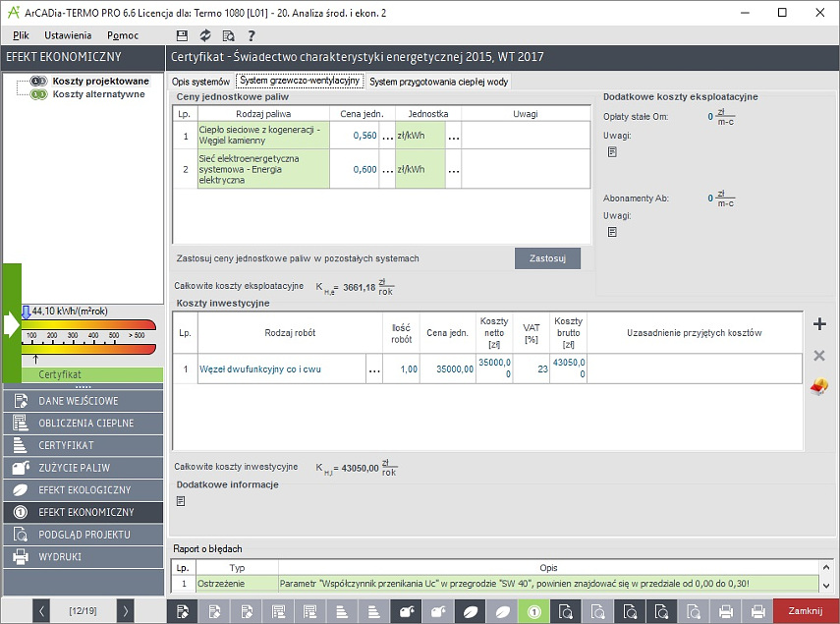This screenshot has width=840, height=624.
Task: Open the Ustawienia menu
Action: [x=68, y=35]
